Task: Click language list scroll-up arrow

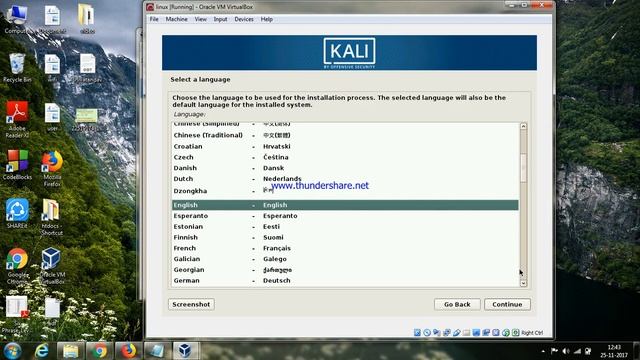Action: coord(523,126)
